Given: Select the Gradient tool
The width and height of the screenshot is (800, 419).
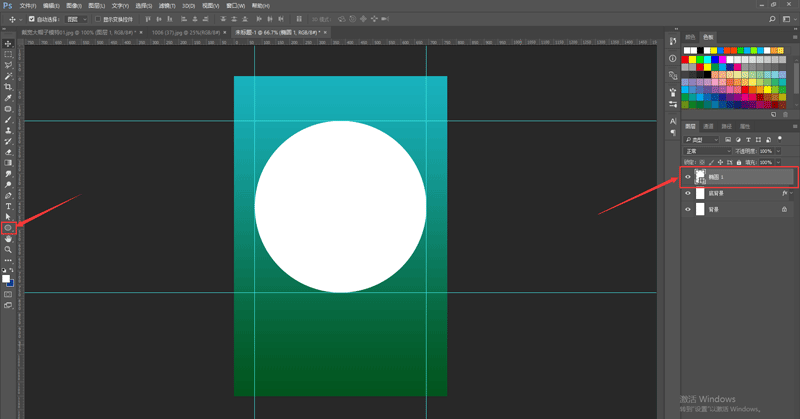Looking at the screenshot, I should click(8, 163).
